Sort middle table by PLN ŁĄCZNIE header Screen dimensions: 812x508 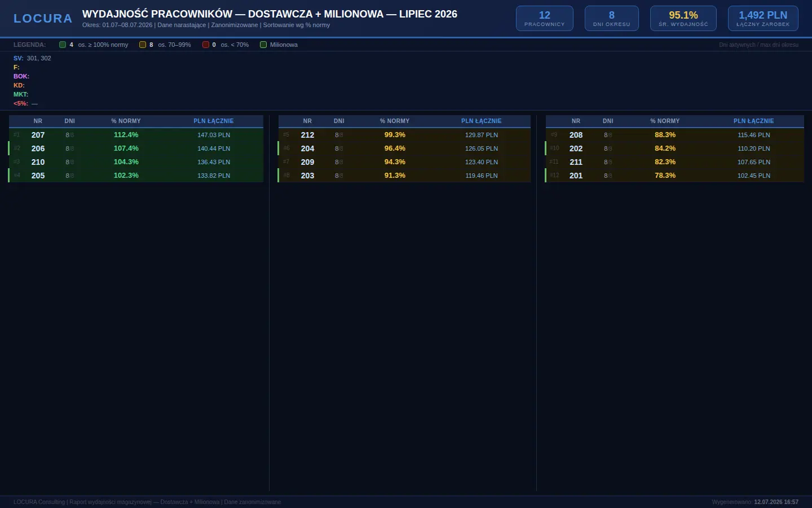point(481,121)
